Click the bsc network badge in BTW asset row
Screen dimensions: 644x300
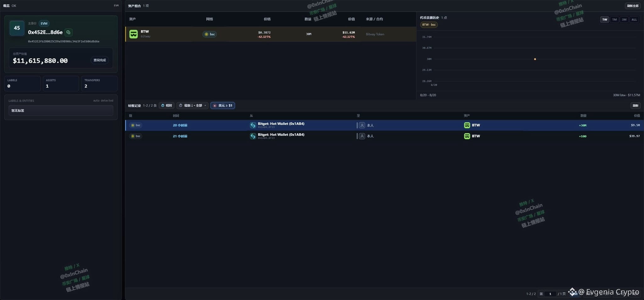pos(209,34)
